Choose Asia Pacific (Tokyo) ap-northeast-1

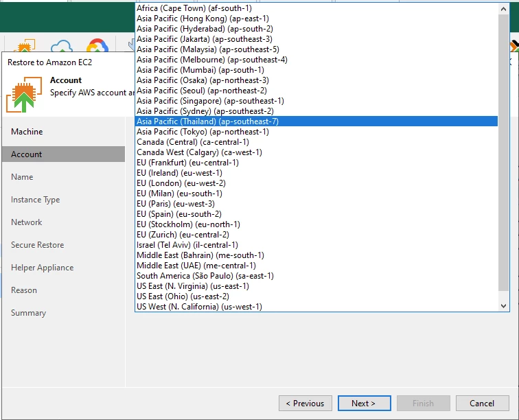click(316, 132)
